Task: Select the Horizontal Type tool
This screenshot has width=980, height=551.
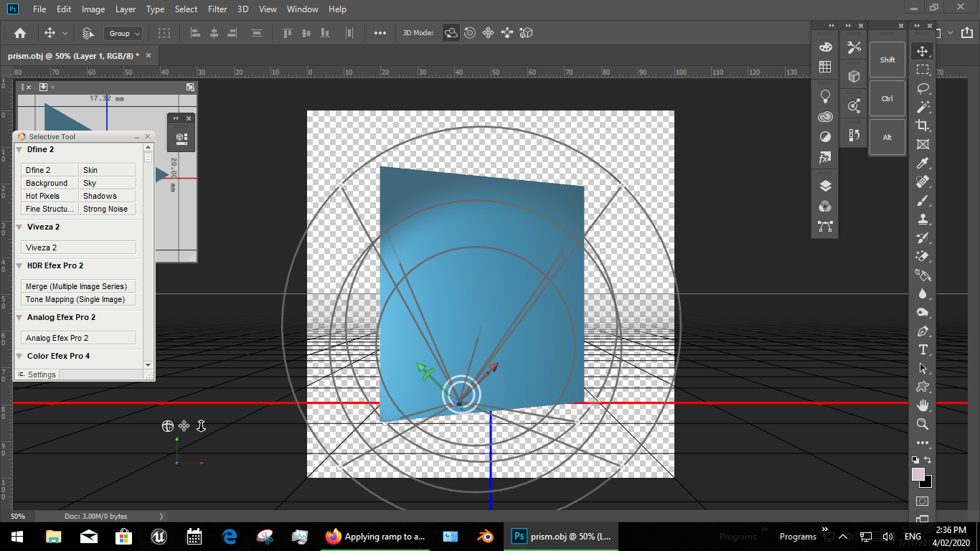Action: [x=923, y=349]
